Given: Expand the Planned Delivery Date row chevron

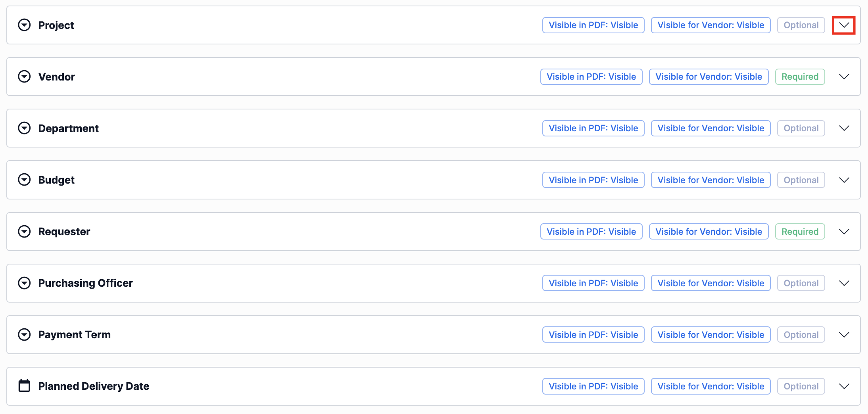Looking at the screenshot, I should pyautogui.click(x=844, y=386).
